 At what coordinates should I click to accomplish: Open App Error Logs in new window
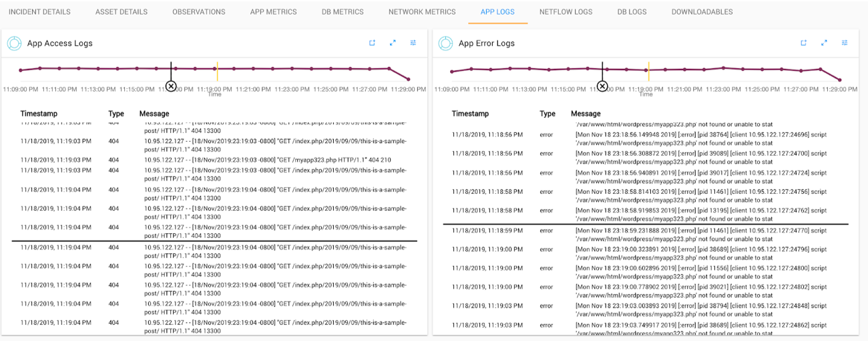(x=804, y=43)
